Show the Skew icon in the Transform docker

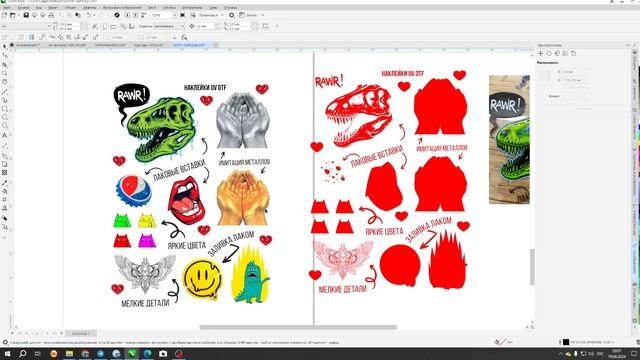pyautogui.click(x=565, y=53)
